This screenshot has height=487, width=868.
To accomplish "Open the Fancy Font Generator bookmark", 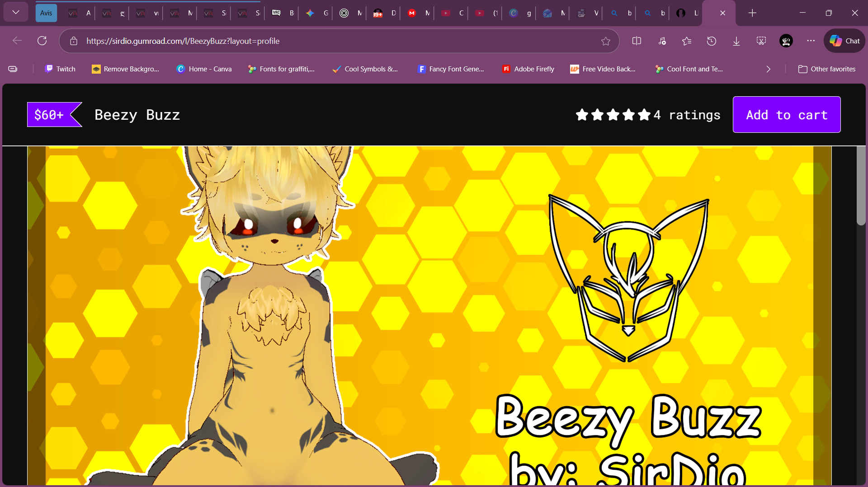I will pos(451,69).
